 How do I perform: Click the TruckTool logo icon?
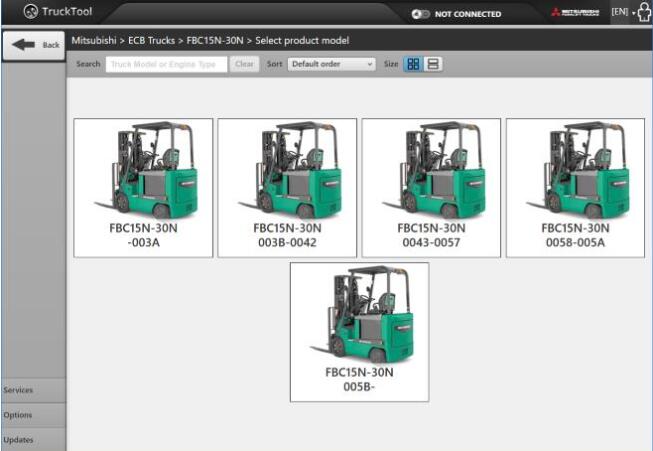(31, 12)
